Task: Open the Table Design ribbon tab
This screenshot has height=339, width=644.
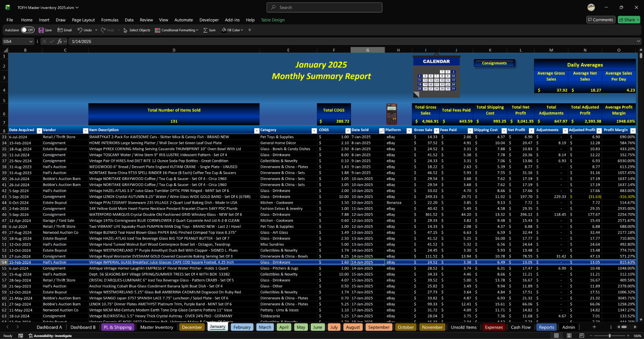Action: pyautogui.click(x=272, y=20)
